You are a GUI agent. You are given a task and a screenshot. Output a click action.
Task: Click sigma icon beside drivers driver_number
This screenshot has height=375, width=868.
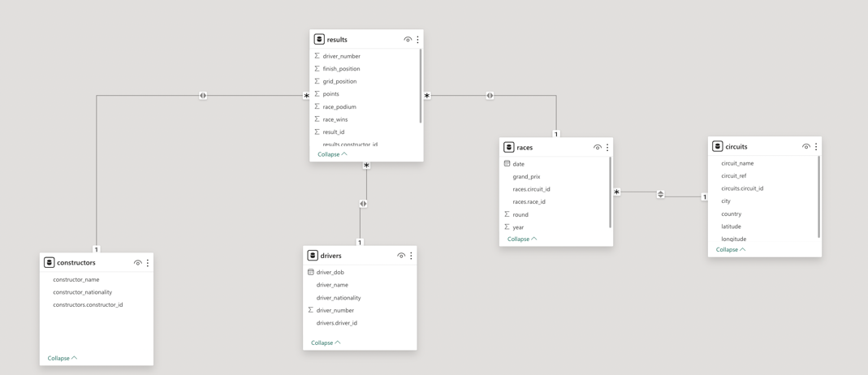[x=310, y=310]
